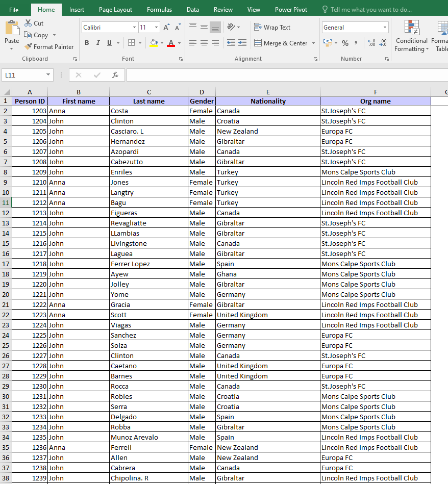Viewport: 448px width, 484px height.
Task: Open Conditional Formatting menu button
Action: click(411, 36)
